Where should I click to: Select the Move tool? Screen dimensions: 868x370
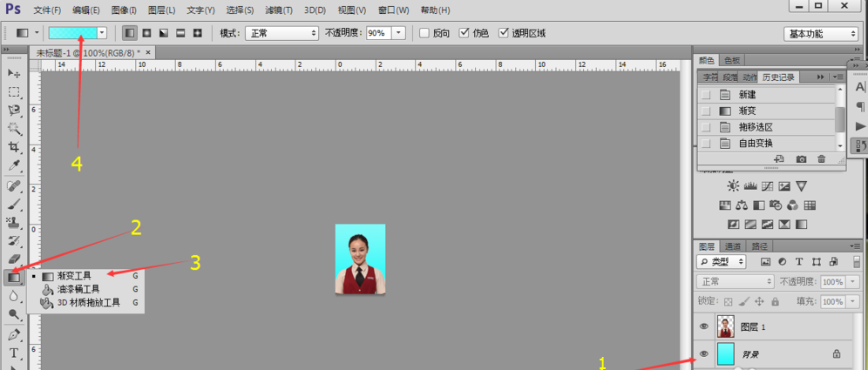click(14, 73)
